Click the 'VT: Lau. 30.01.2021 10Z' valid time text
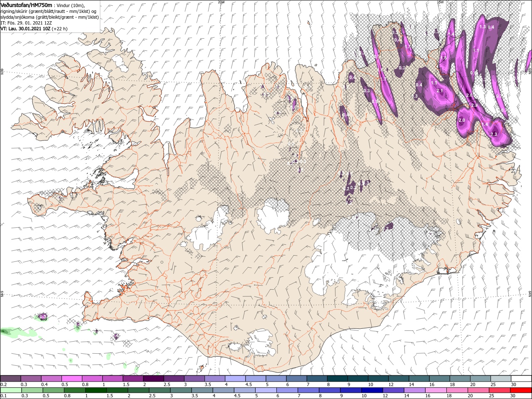532x399 pixels. [26, 29]
